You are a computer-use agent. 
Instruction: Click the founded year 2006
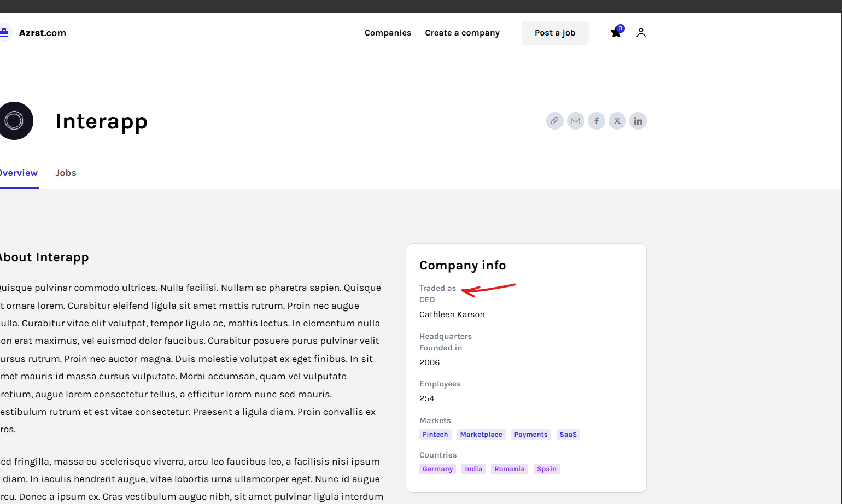pos(430,362)
